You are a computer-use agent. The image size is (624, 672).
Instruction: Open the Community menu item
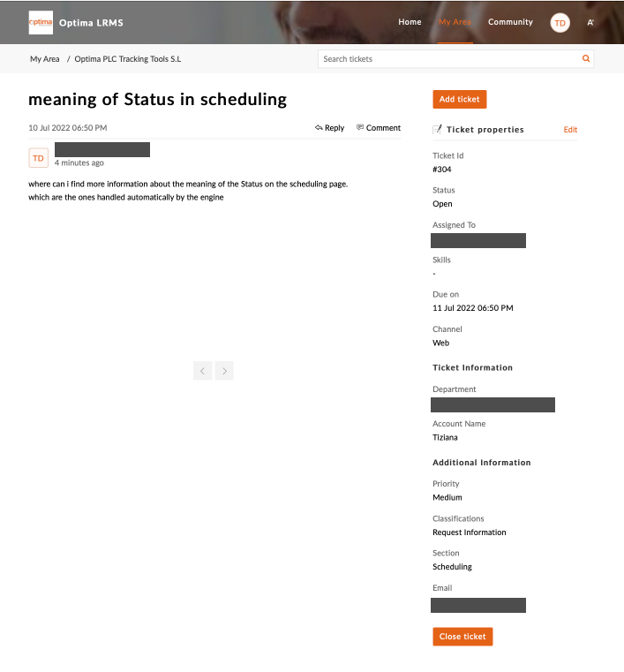pyautogui.click(x=510, y=22)
